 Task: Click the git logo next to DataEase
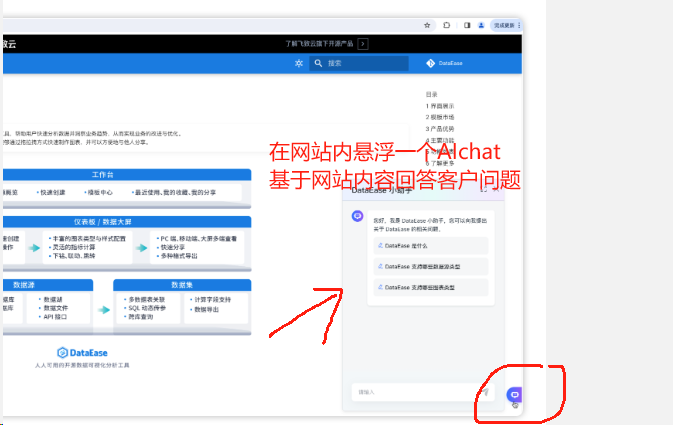click(x=430, y=63)
